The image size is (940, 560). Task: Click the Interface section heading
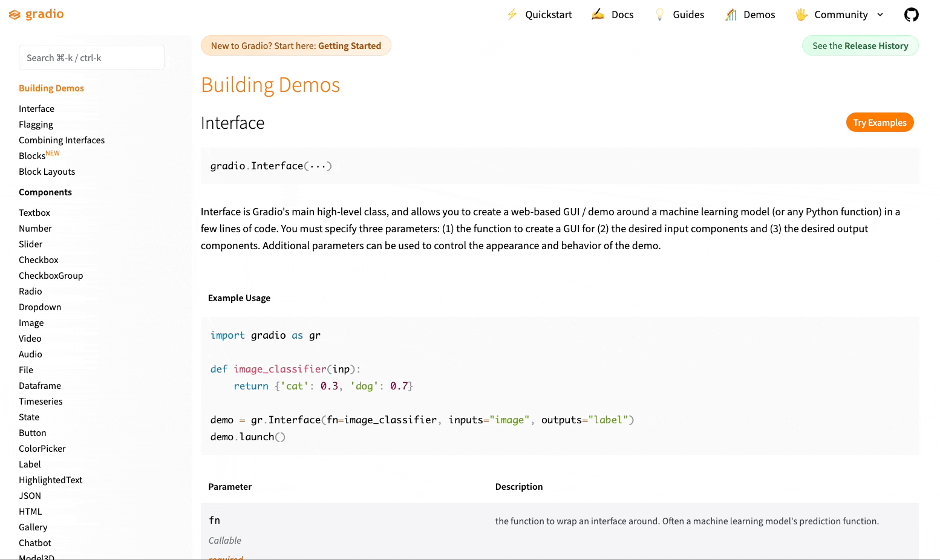pos(233,123)
